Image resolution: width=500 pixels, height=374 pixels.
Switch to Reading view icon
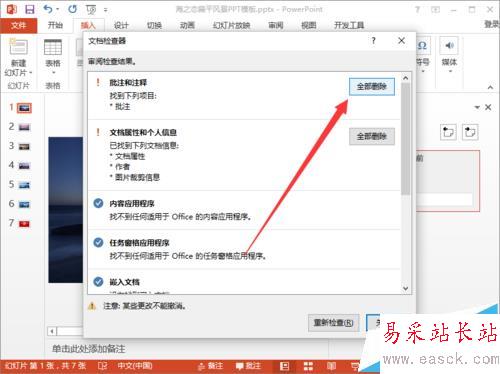tap(331, 366)
